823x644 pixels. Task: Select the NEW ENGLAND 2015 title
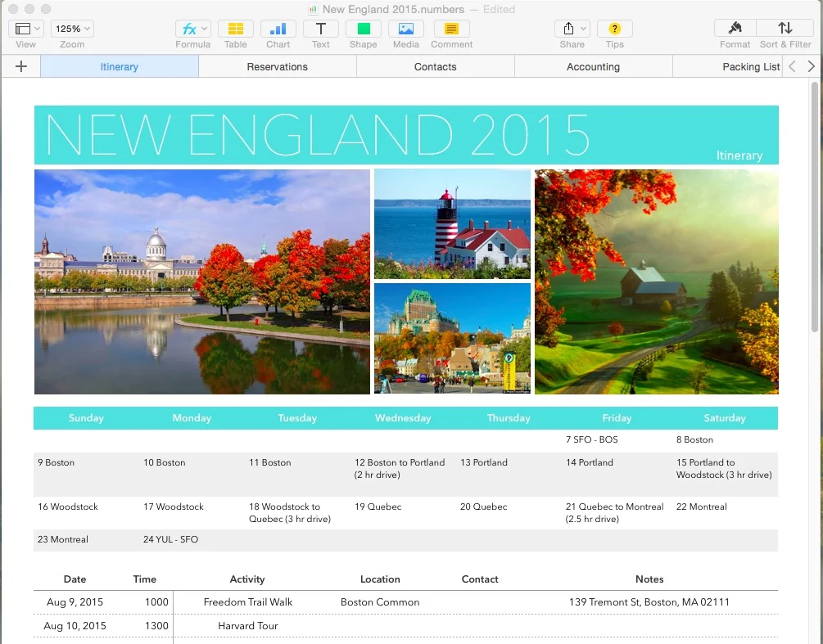[318, 135]
